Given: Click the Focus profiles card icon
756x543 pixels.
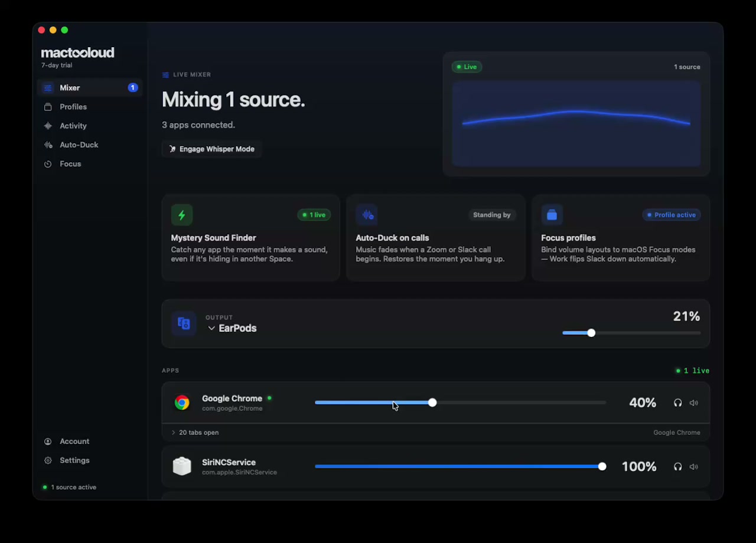Looking at the screenshot, I should pyautogui.click(x=552, y=215).
